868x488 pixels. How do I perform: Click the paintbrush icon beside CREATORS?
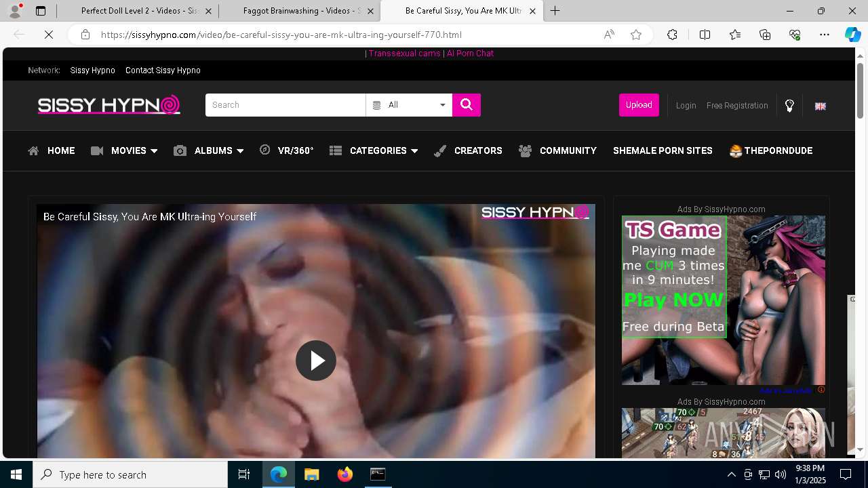click(440, 150)
